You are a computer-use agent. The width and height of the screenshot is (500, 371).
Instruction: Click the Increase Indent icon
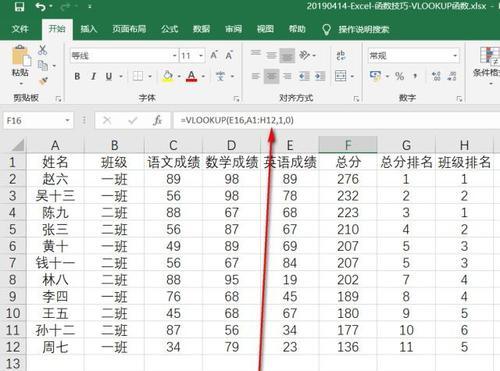point(320,76)
